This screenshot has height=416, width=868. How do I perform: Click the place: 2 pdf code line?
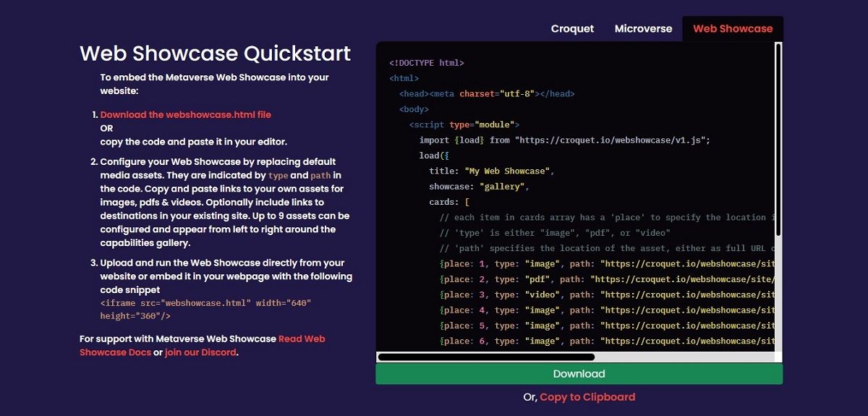pos(606,279)
